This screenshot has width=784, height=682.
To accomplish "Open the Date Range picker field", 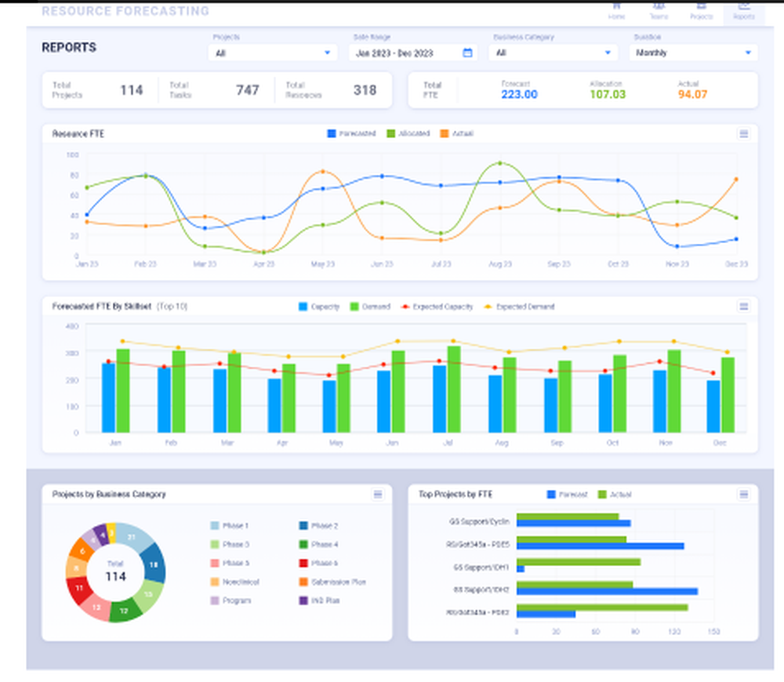I will (412, 53).
